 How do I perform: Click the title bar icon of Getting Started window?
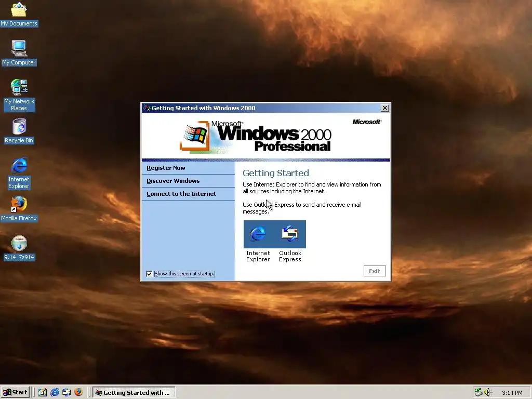tap(147, 108)
